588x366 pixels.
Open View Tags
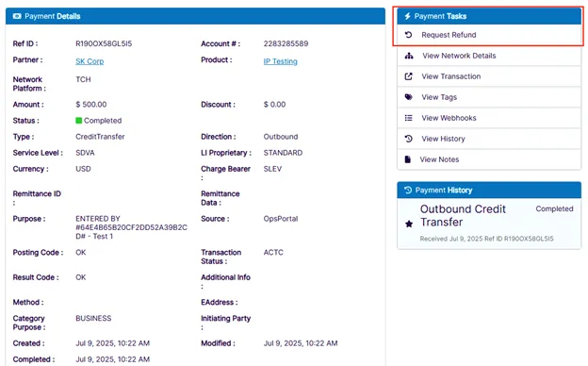[x=489, y=97]
